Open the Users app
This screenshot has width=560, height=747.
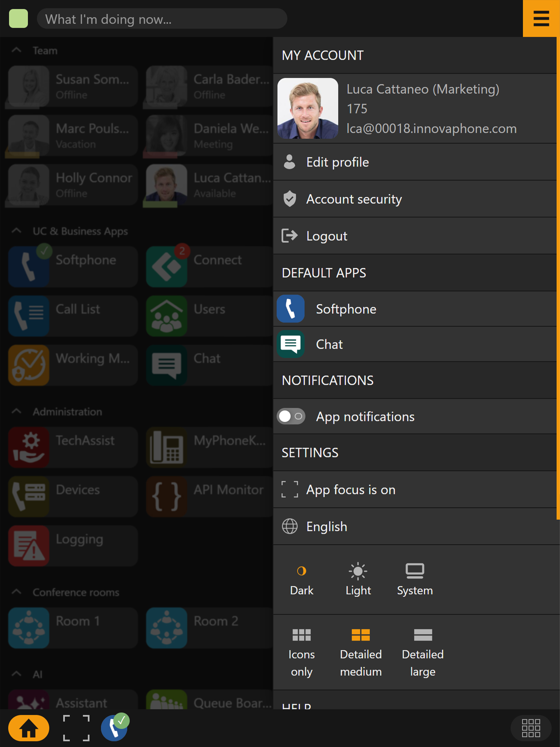pos(209,316)
